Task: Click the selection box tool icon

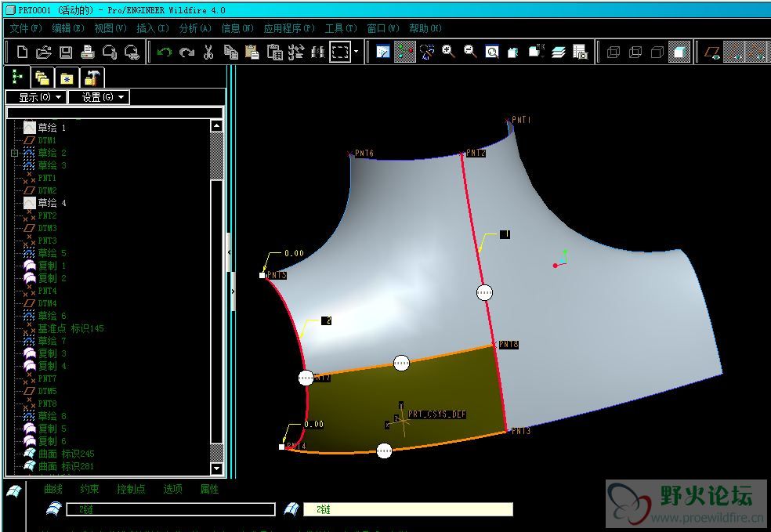Action: click(x=340, y=52)
